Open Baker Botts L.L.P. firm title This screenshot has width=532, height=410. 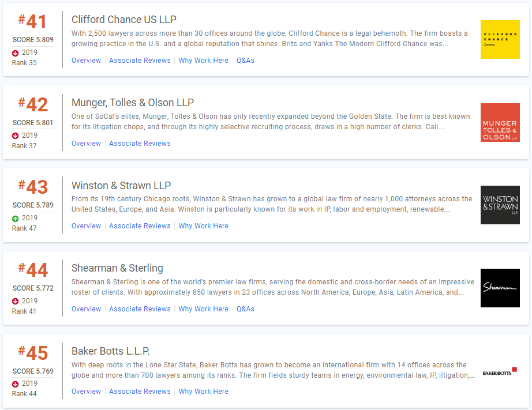pyautogui.click(x=111, y=351)
